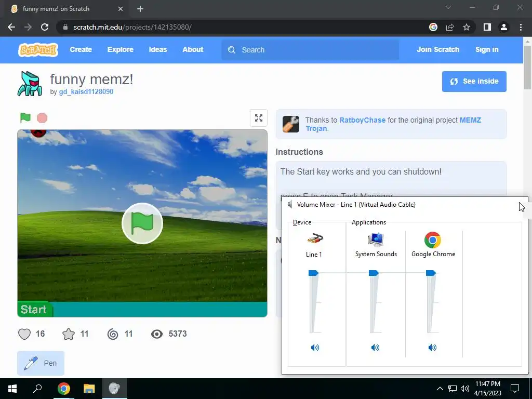Click the Start button in the project stage
This screenshot has height=399, width=532.
[34, 310]
